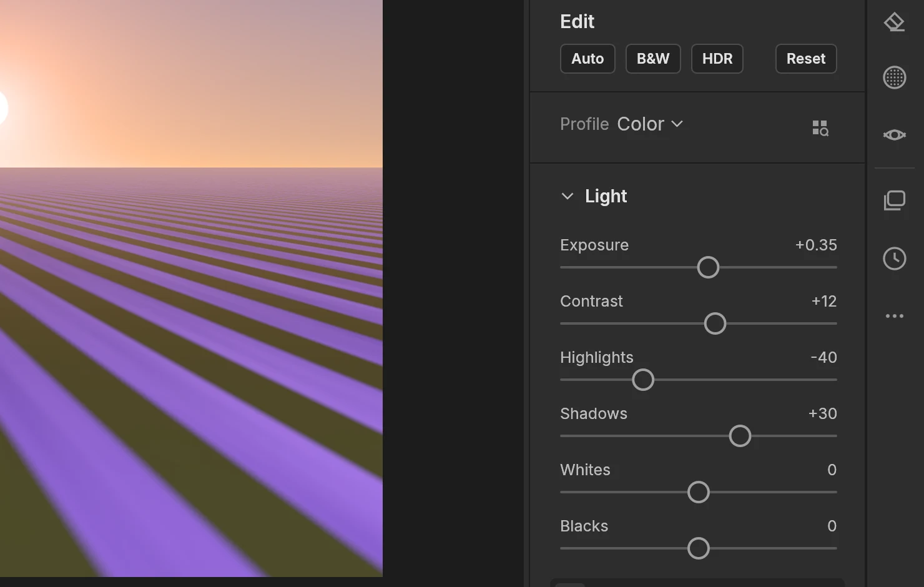Open the Masking circle-grid icon
The height and width of the screenshot is (587, 924).
895,77
